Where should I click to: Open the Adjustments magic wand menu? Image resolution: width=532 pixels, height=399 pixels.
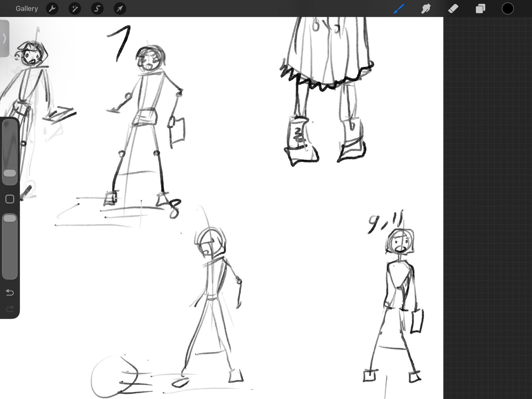pyautogui.click(x=75, y=8)
